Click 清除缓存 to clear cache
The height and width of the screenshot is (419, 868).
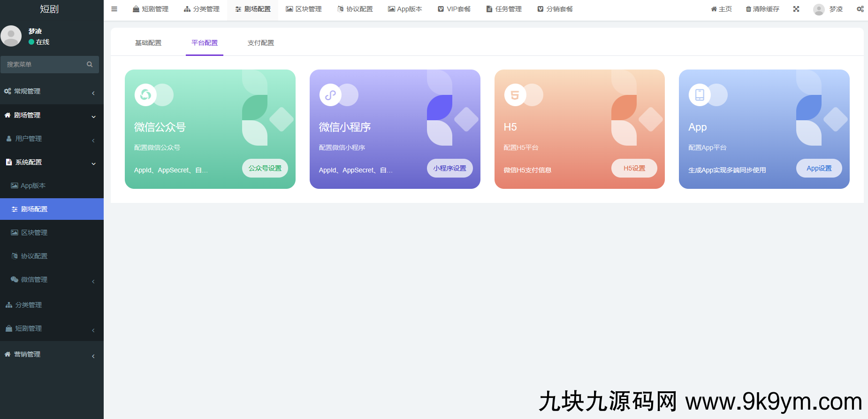(762, 9)
